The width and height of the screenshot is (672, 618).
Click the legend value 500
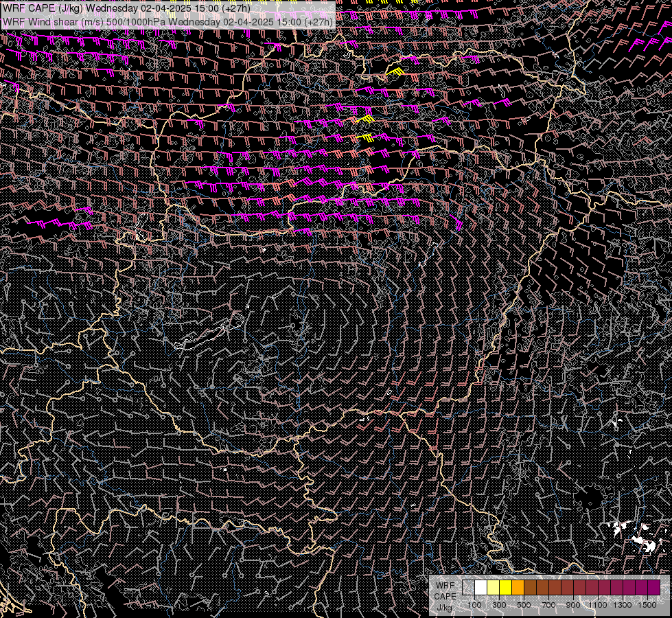pyautogui.click(x=524, y=605)
